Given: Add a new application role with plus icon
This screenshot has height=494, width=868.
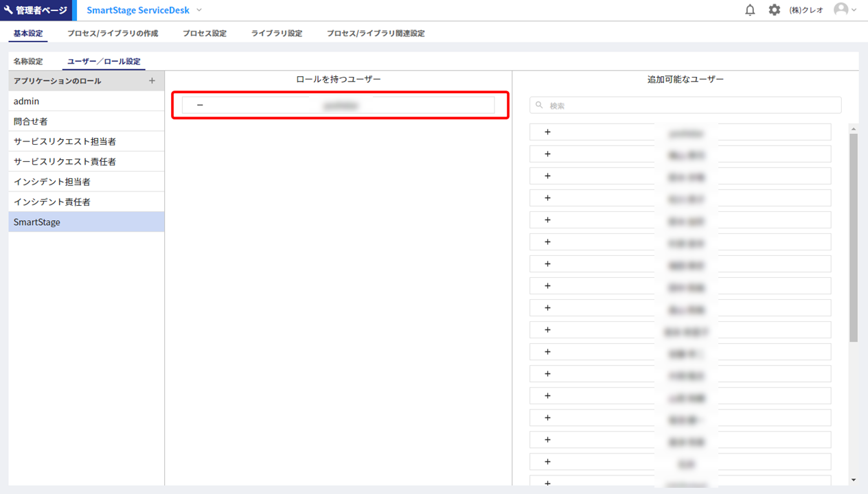Looking at the screenshot, I should 152,81.
